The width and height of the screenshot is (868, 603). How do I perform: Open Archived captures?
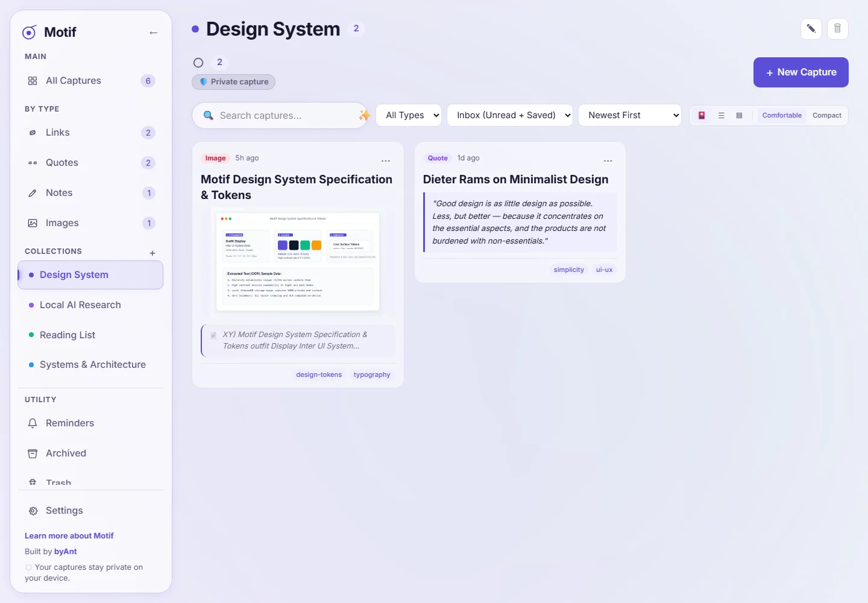point(90,453)
